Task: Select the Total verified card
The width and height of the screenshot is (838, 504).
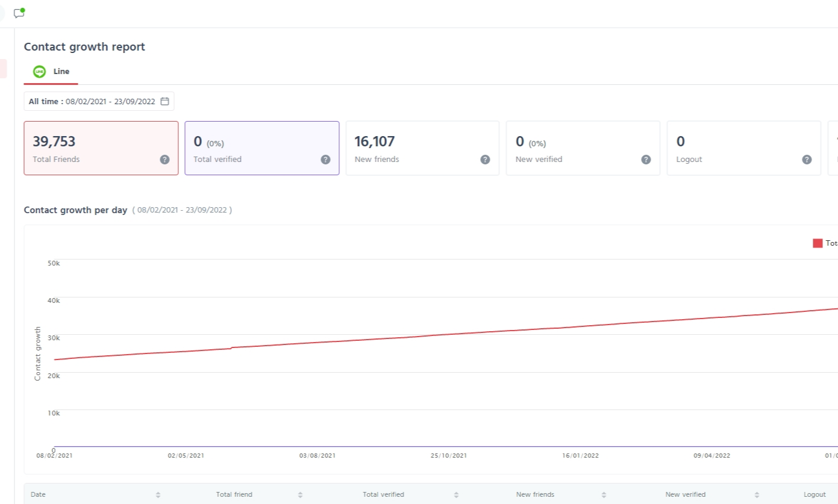Action: pyautogui.click(x=262, y=148)
